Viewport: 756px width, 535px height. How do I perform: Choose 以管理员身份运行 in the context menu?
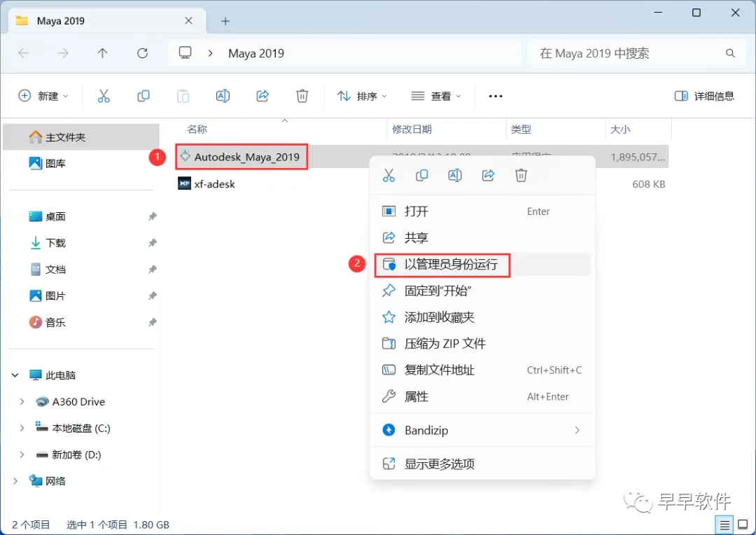(482, 265)
